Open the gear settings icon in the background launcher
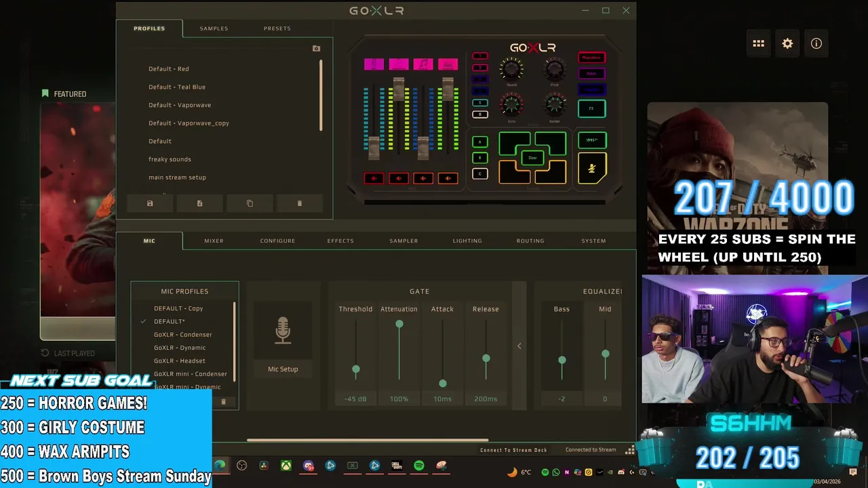Viewport: 868px width, 488px height. click(787, 43)
